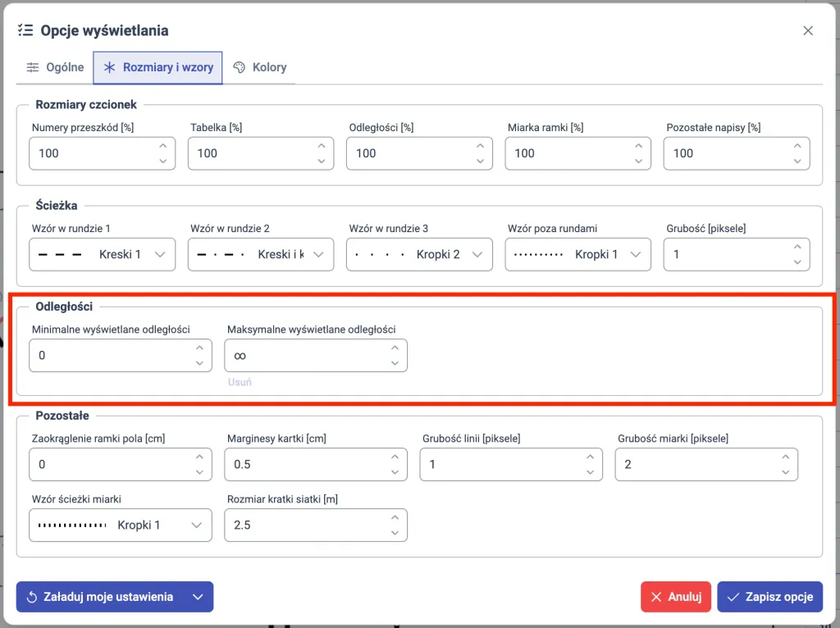Viewport: 840px width, 628px height.
Task: Save options with Zapisz opcje
Action: 769,597
